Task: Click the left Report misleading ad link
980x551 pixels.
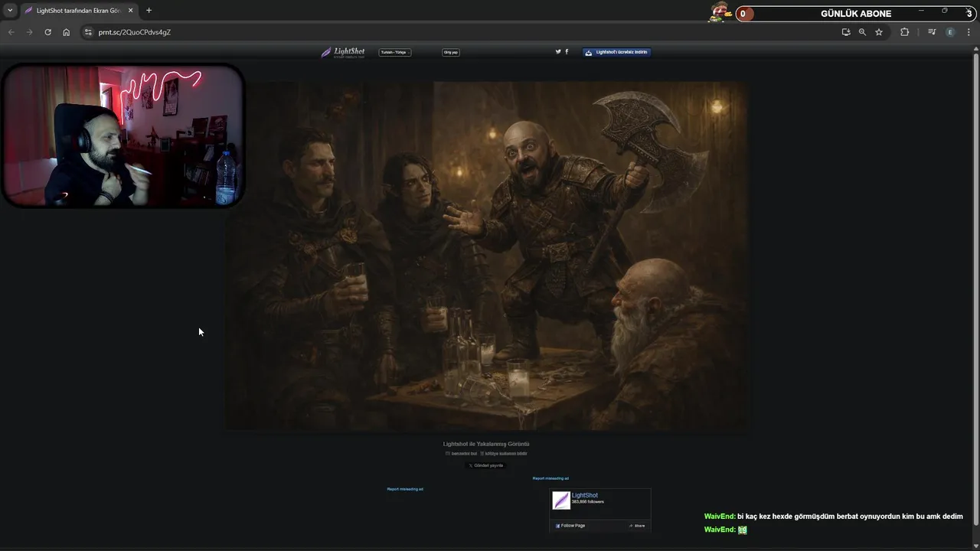Action: click(405, 489)
